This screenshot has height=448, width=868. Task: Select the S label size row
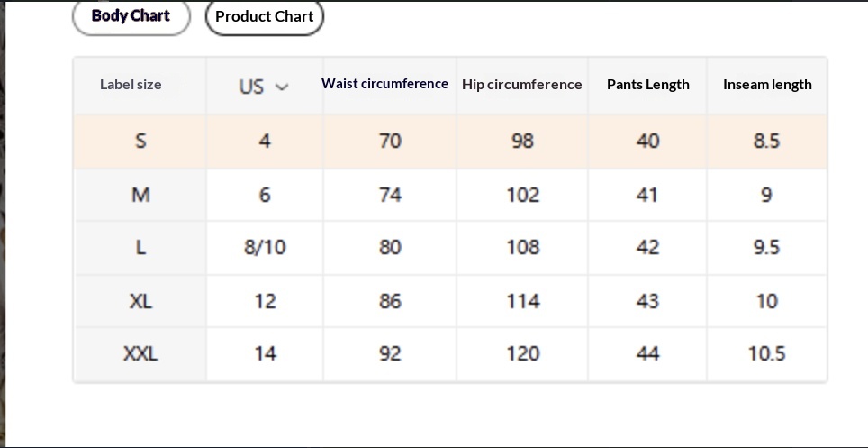[x=140, y=141]
